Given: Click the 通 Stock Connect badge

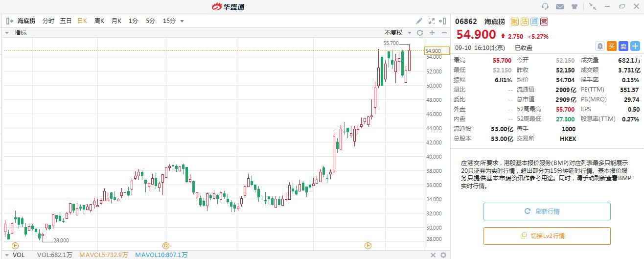Looking at the screenshot, I should point(534,22).
